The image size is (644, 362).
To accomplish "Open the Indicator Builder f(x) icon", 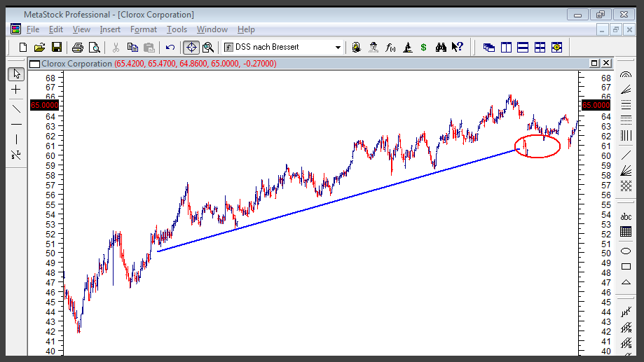I will coord(390,47).
